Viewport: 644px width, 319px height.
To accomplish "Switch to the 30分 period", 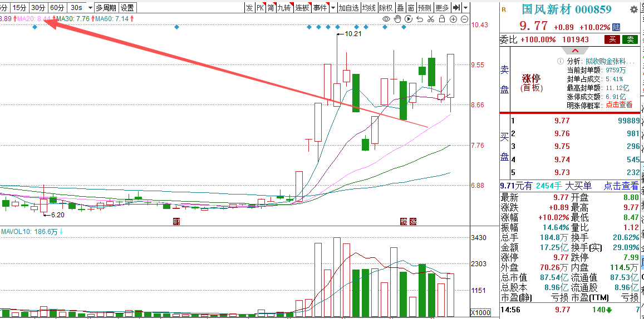I will 38,8.
